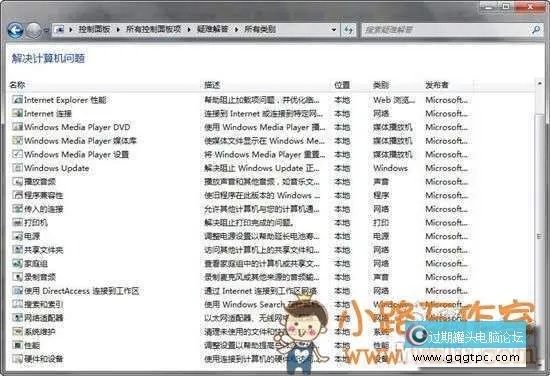Viewport: 550px width, 376px height.
Task: Expand the breadcrumb arrow after 所有控制面板项
Action: click(189, 30)
